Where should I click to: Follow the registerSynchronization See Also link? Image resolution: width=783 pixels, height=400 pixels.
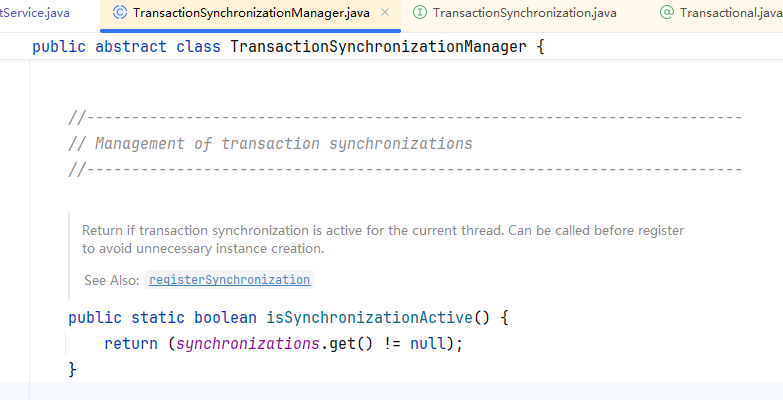[230, 280]
